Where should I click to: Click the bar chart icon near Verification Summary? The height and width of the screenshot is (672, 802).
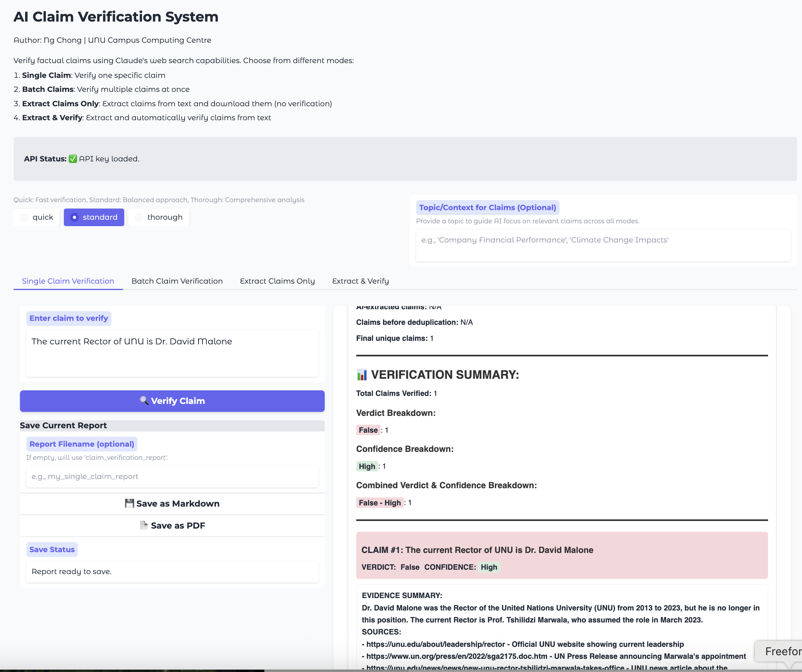click(361, 374)
